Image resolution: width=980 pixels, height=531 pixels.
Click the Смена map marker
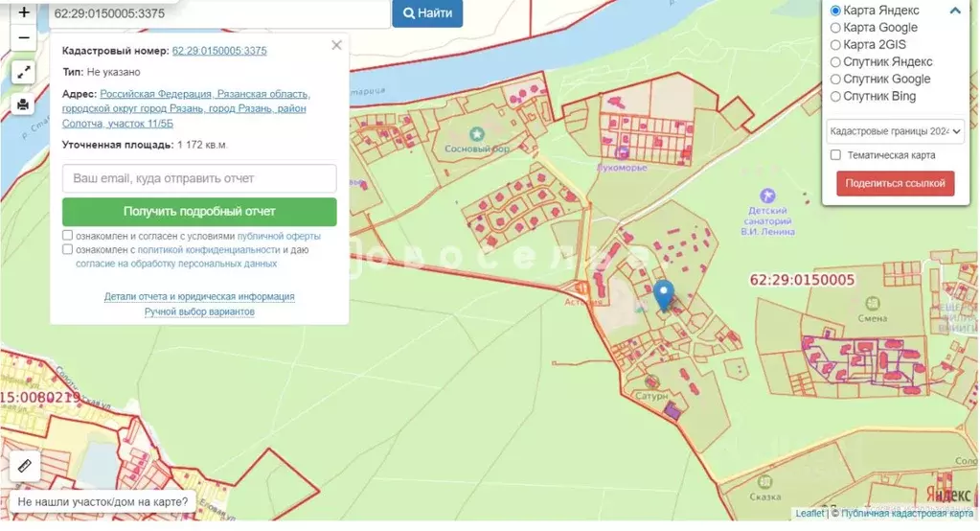(872, 304)
